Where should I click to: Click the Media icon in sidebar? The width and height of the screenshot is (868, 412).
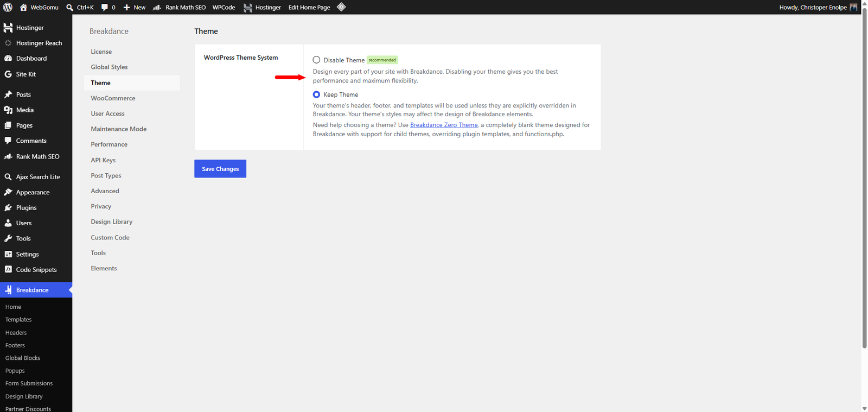point(8,110)
